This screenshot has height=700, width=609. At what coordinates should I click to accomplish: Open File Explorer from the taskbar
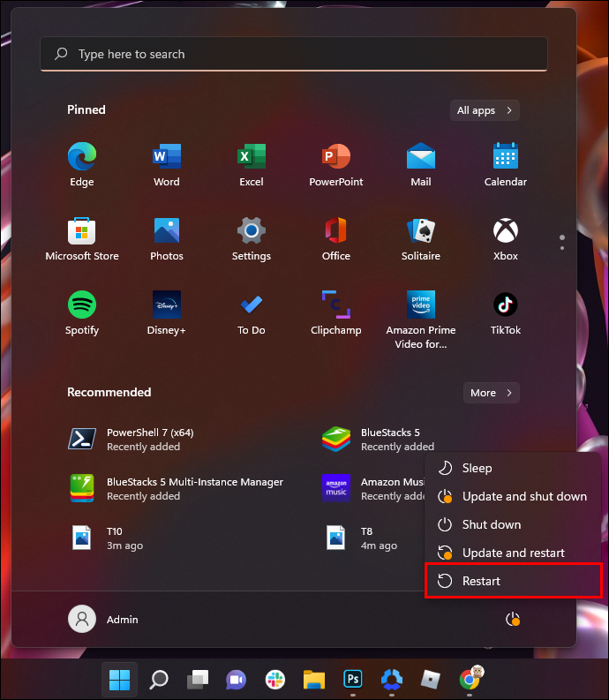(x=314, y=680)
